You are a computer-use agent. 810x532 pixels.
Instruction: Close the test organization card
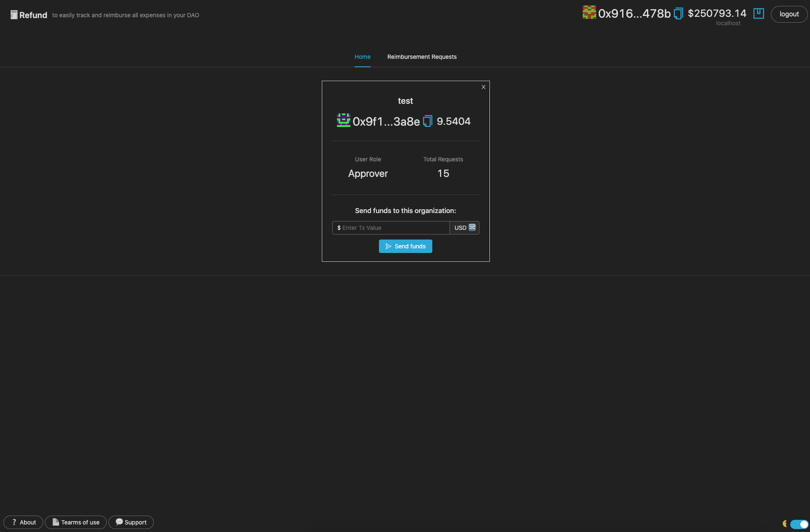pyautogui.click(x=484, y=87)
